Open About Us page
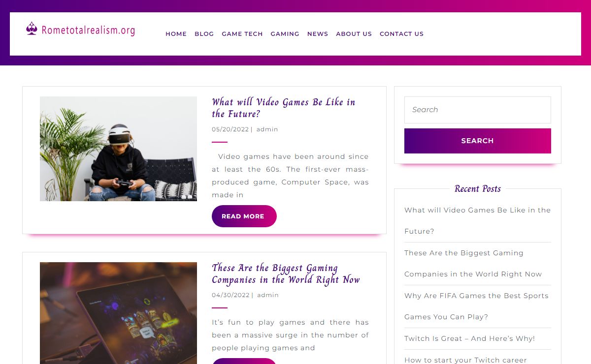 tap(354, 34)
